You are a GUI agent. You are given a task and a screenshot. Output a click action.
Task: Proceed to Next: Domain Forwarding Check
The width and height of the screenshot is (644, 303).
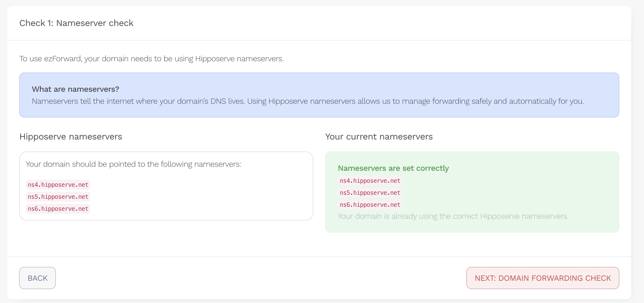point(542,278)
